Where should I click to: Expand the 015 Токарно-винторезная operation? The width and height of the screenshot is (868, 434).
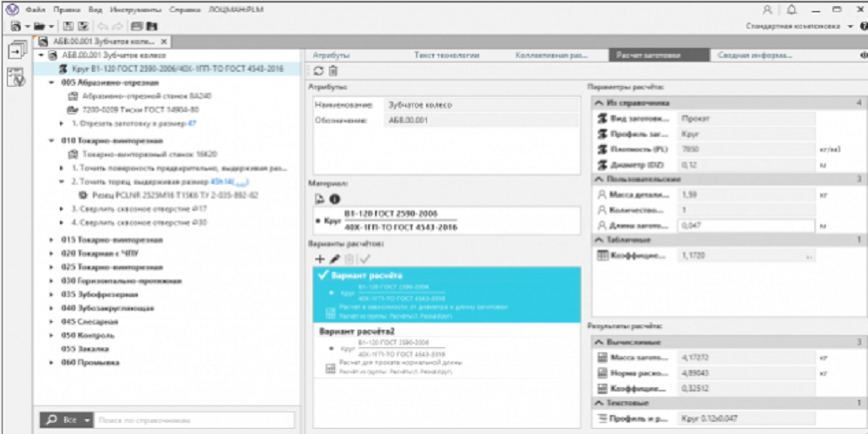pos(53,239)
